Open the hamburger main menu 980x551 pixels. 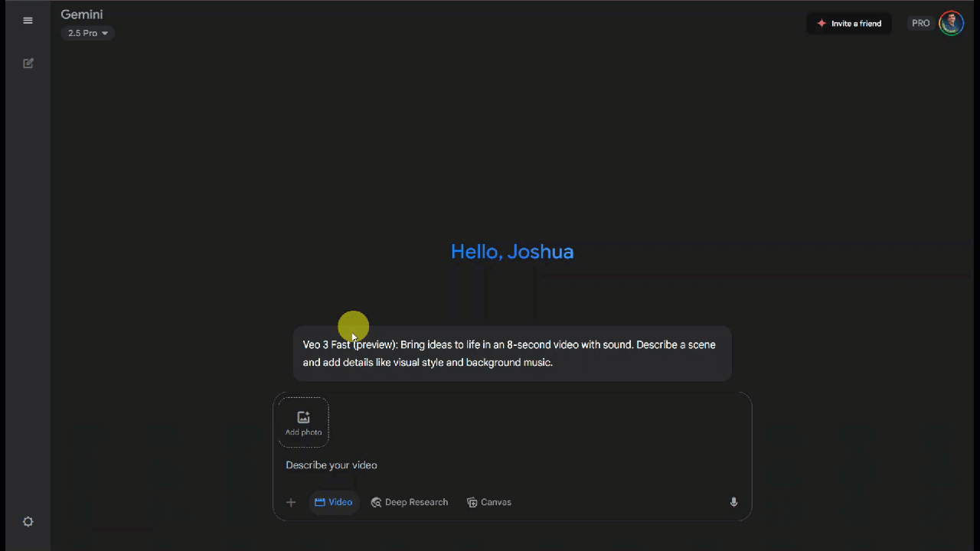(x=28, y=21)
